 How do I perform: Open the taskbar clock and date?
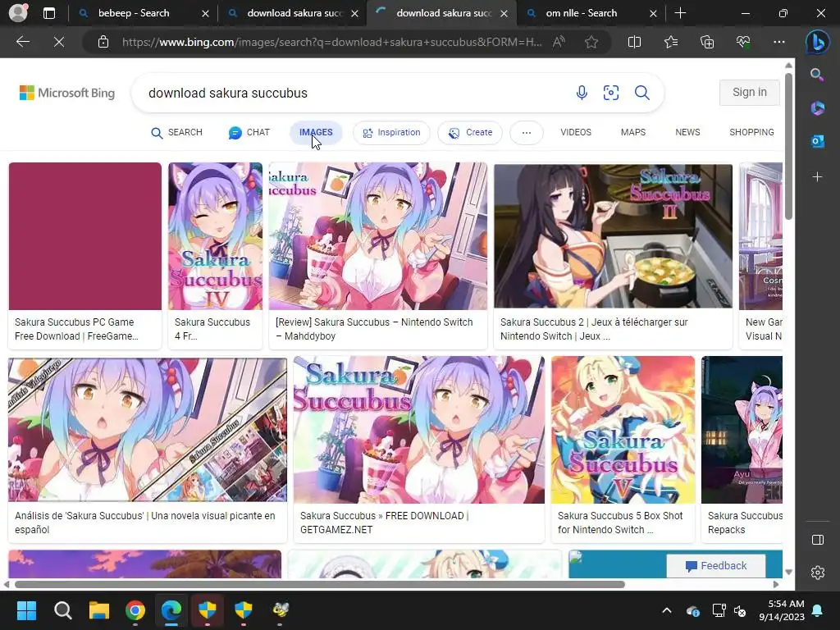[x=782, y=610]
